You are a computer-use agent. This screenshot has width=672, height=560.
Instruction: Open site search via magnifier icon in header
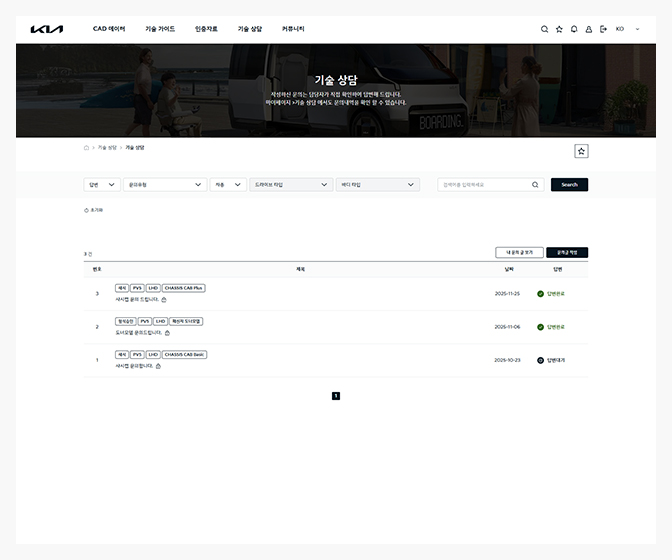click(545, 29)
